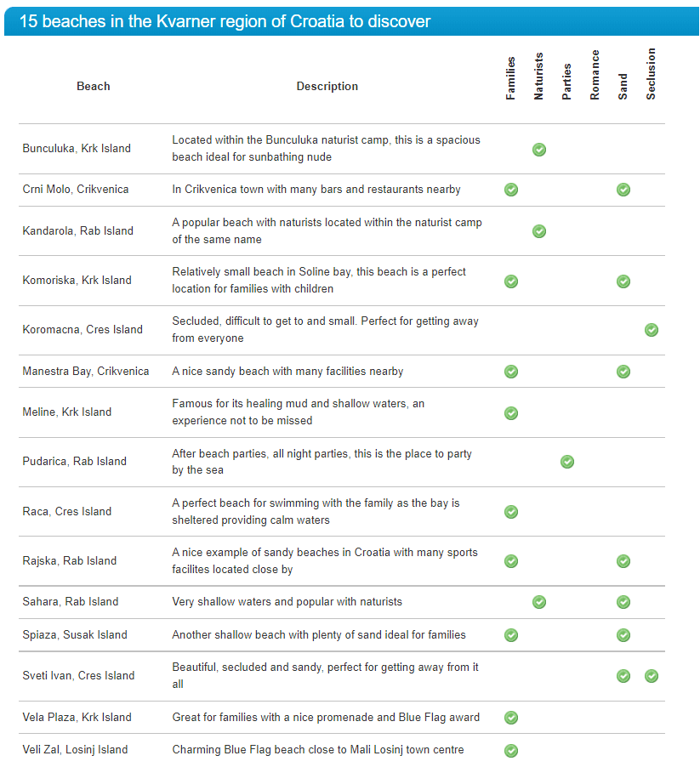This screenshot has width=700, height=767.
Task: Click the Sand checkmark for Spiaza beach
Action: pyautogui.click(x=623, y=635)
